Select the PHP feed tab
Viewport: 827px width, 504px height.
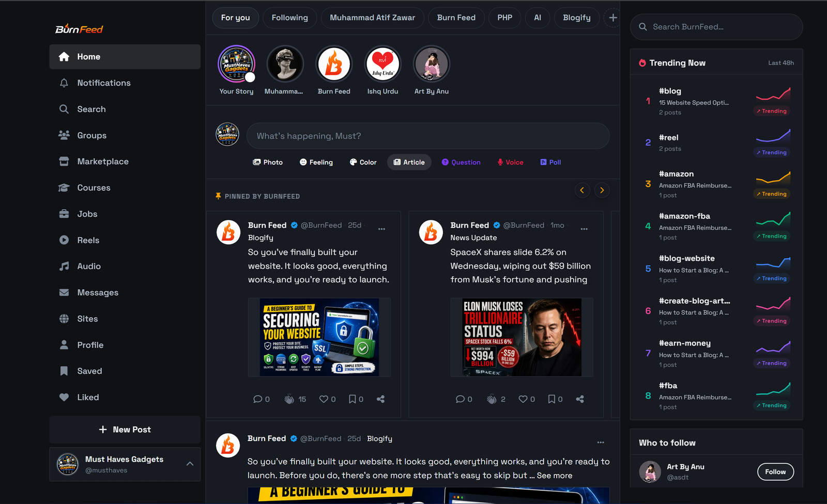point(504,18)
